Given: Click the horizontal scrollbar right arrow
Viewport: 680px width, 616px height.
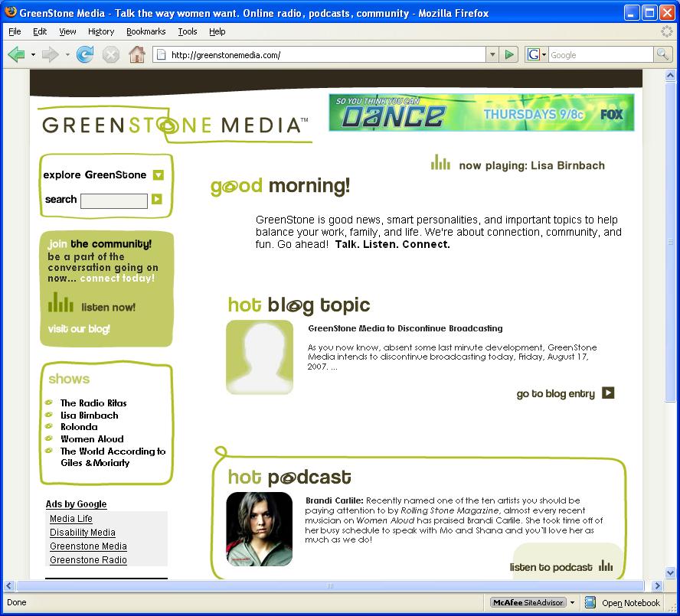Looking at the screenshot, I should point(658,585).
